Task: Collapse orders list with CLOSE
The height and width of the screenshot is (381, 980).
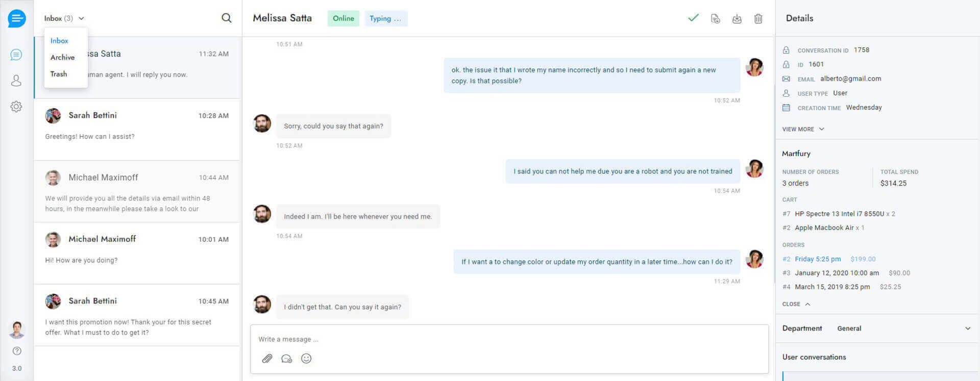Action: coord(796,304)
